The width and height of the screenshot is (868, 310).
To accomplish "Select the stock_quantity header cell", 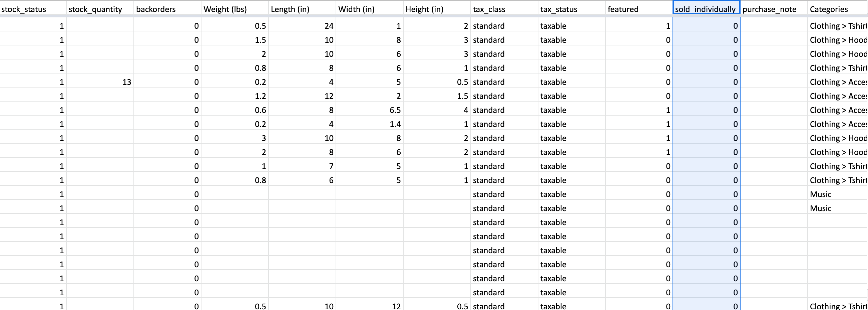I will tap(100, 9).
